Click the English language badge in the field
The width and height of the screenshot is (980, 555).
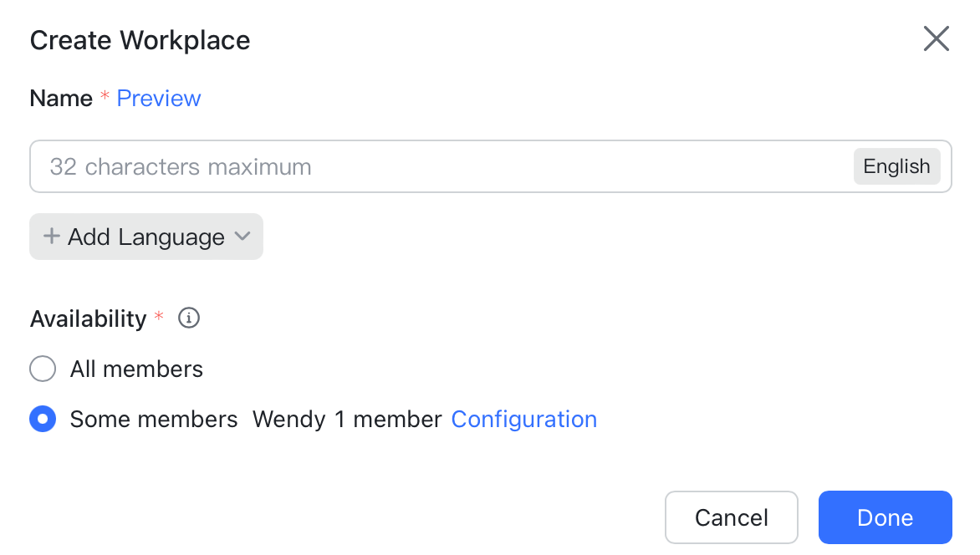click(x=896, y=166)
